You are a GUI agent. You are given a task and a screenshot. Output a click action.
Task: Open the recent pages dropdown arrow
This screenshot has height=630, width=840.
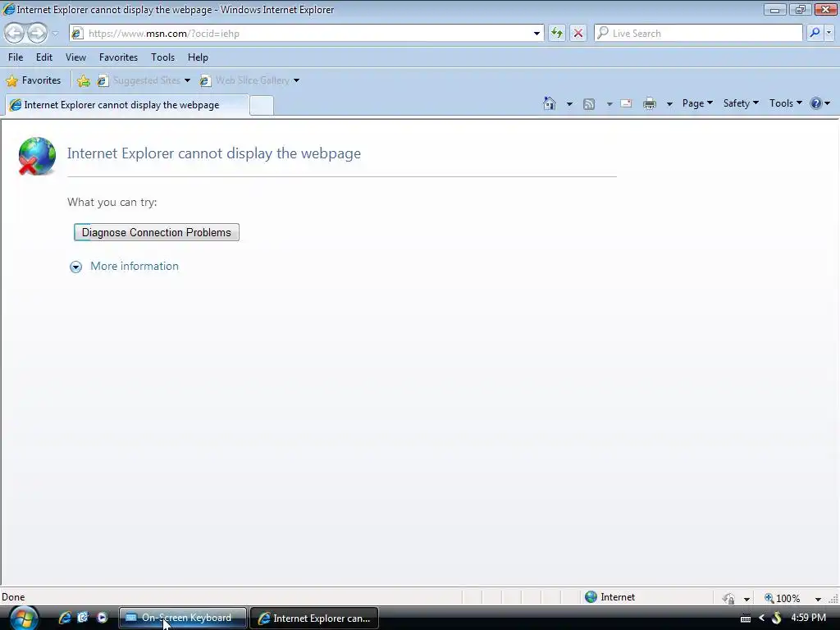click(x=55, y=34)
